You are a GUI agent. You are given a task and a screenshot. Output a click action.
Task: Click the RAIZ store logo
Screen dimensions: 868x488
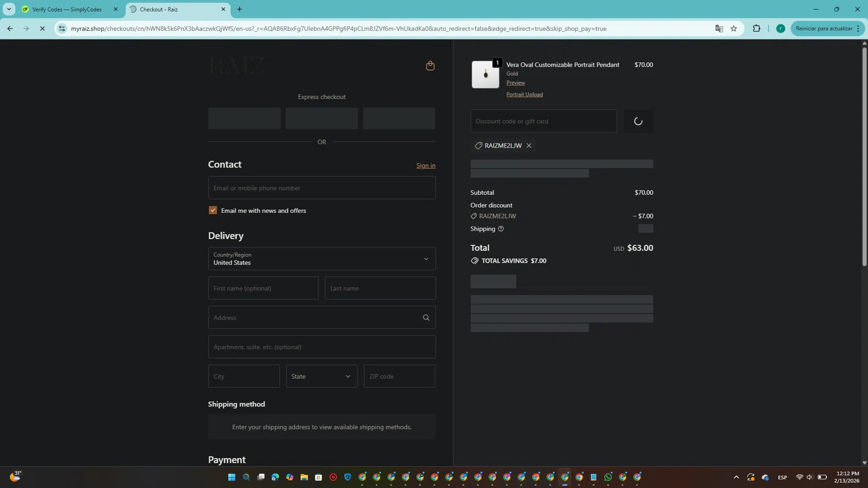coord(237,66)
